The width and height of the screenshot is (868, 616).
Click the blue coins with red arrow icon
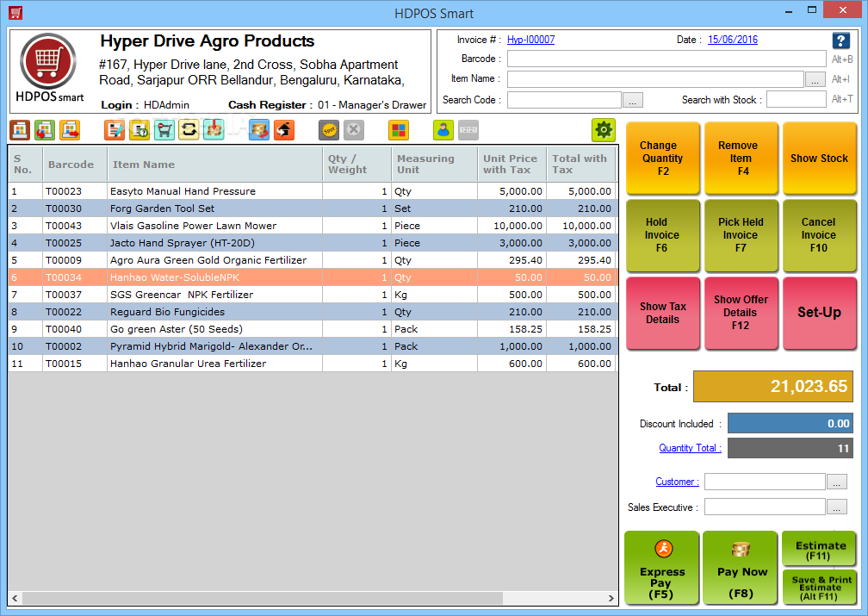(x=259, y=130)
